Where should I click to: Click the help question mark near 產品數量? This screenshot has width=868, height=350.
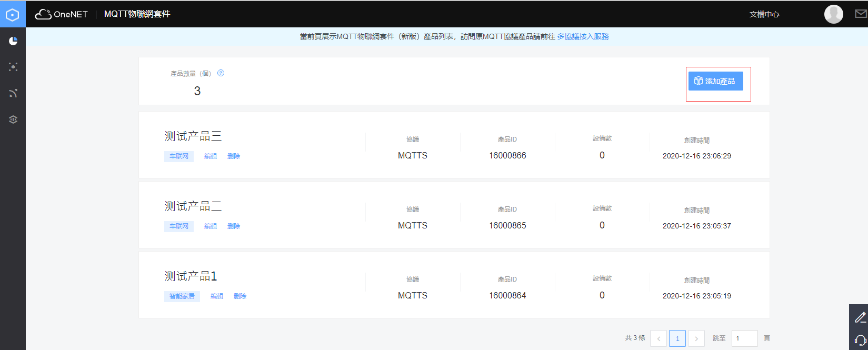point(221,73)
